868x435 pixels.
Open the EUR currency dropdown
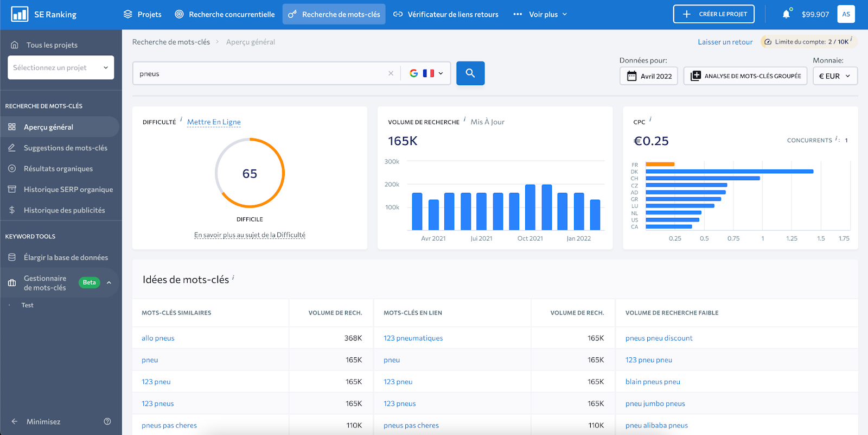[x=835, y=76]
